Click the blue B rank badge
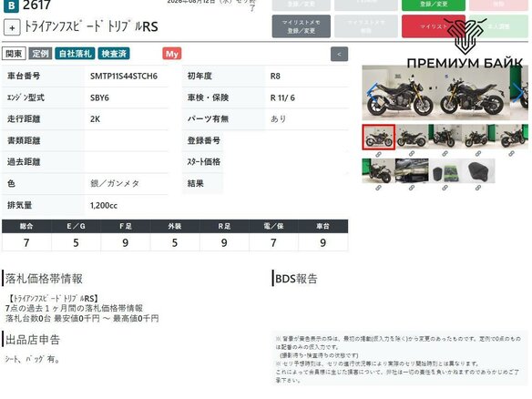This screenshot has width=532, height=399. 11,5
